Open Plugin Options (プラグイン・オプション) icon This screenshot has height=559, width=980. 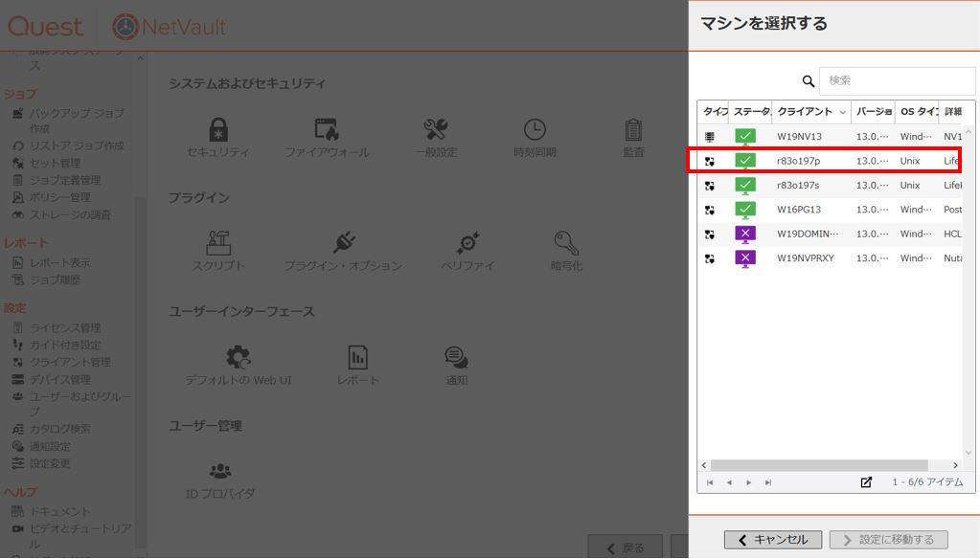click(x=344, y=242)
